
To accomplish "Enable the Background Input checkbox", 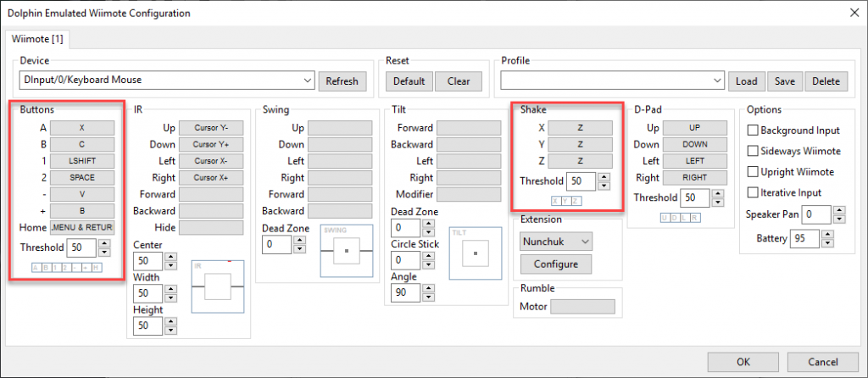I will point(752,131).
